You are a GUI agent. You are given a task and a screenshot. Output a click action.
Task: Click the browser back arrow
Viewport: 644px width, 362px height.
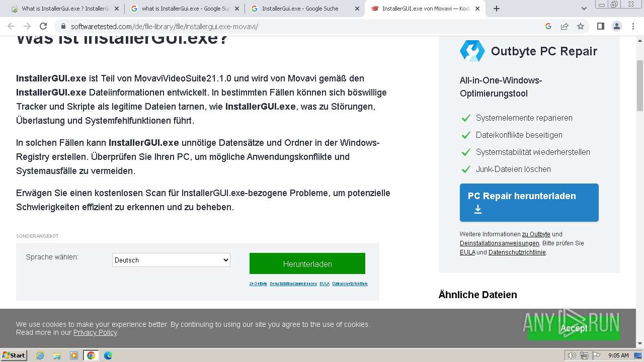[11, 26]
